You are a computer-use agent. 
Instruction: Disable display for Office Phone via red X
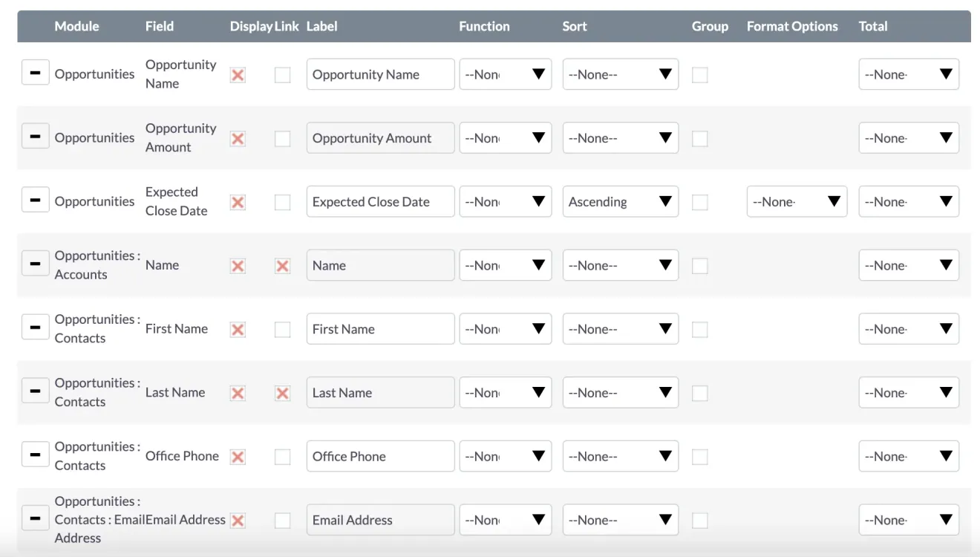[238, 456]
